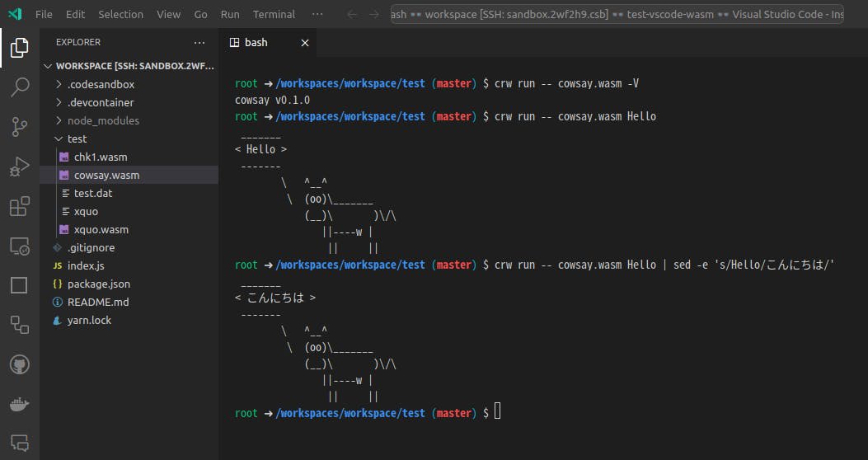Open the Edit menu

(75, 14)
